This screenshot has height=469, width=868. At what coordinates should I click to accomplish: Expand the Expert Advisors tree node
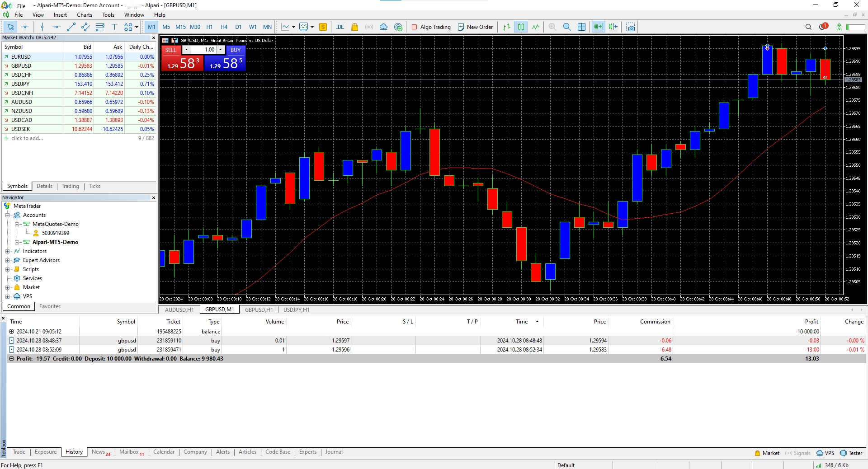point(8,261)
